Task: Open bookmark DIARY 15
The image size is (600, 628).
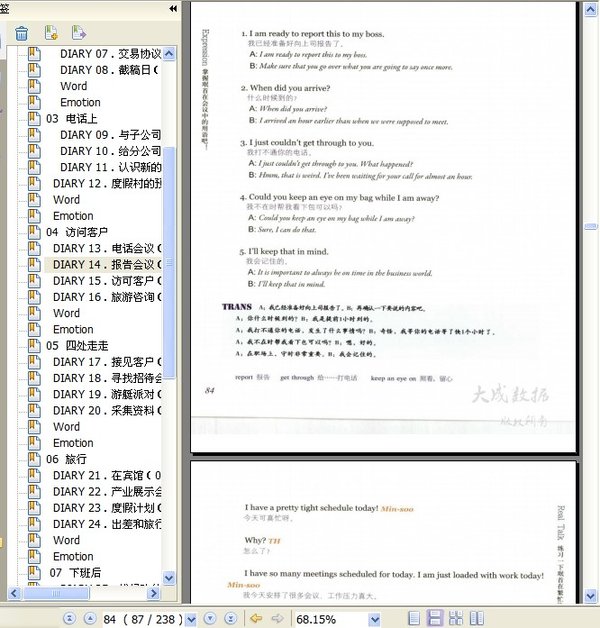Action: (x=107, y=281)
